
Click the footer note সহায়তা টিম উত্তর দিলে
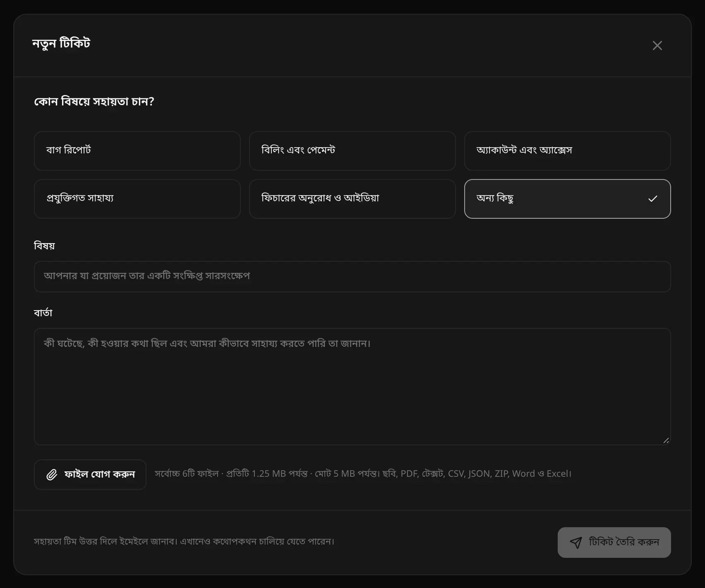click(x=184, y=541)
